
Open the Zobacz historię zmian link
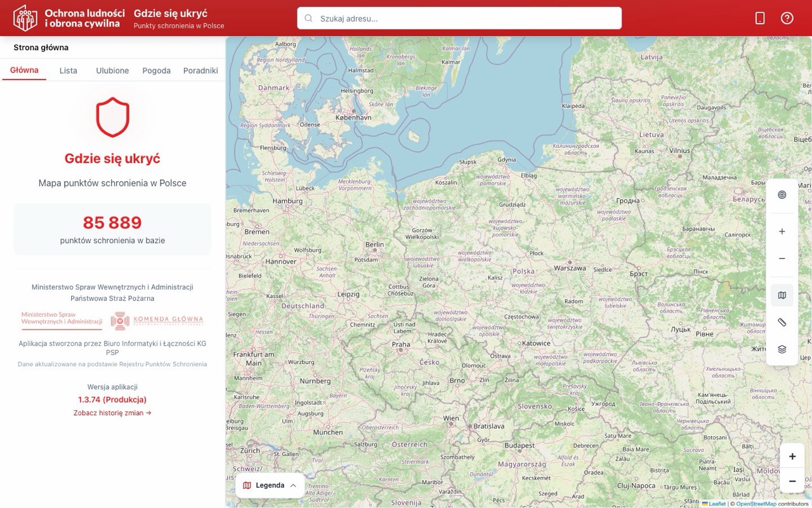click(x=112, y=413)
